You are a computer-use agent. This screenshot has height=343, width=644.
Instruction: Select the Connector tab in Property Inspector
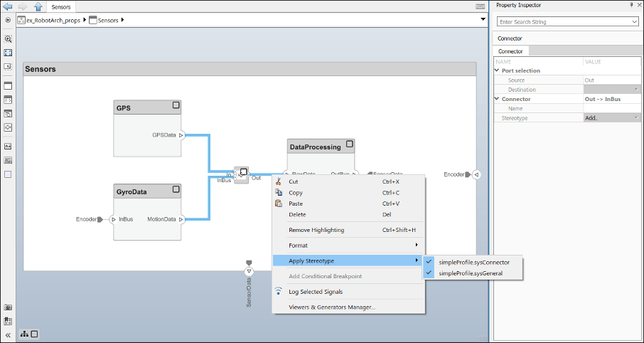point(510,51)
